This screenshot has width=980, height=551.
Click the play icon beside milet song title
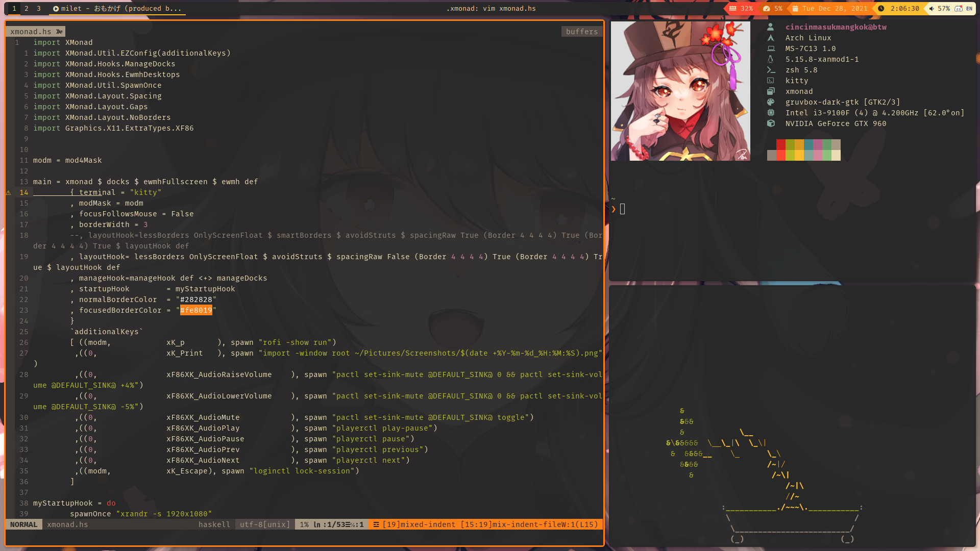tap(56, 9)
